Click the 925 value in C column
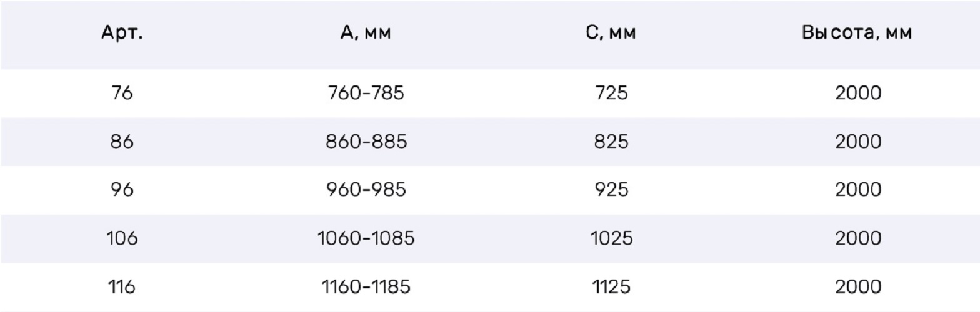The height and width of the screenshot is (312, 980). click(611, 190)
